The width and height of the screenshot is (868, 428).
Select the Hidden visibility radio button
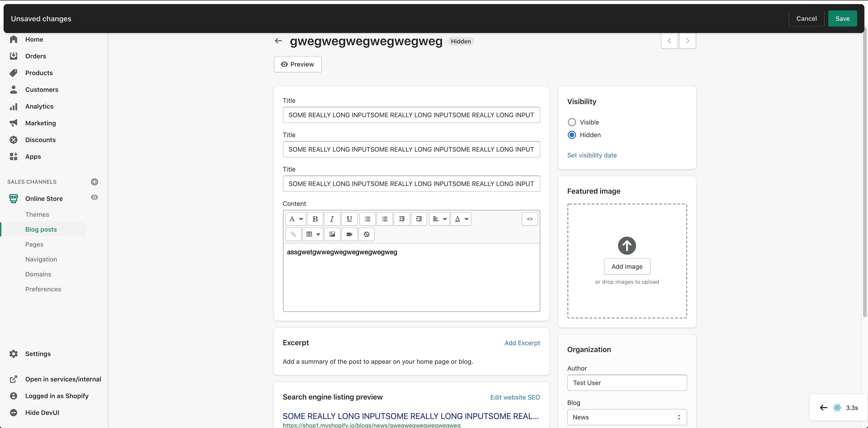click(x=571, y=135)
